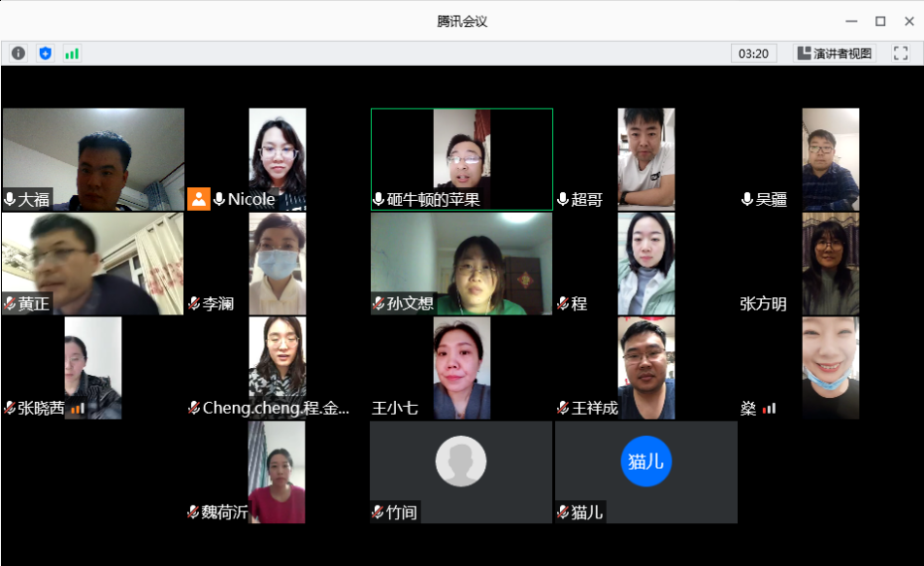
Task: Click the orange host badge beside Nicole
Action: pos(199,199)
